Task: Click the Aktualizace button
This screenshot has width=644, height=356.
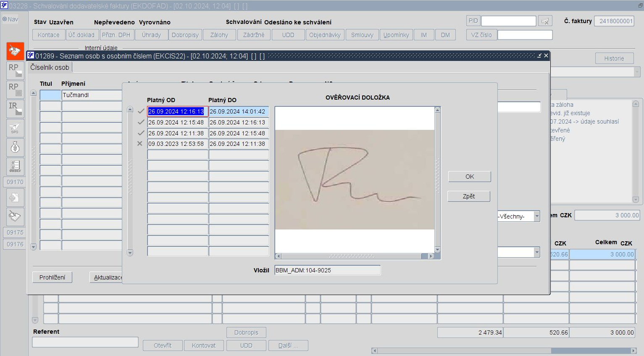Action: point(106,277)
